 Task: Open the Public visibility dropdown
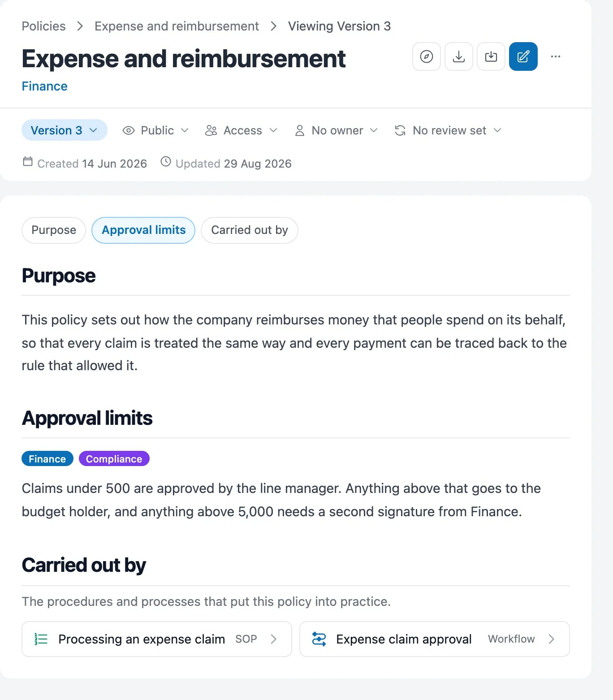[155, 130]
